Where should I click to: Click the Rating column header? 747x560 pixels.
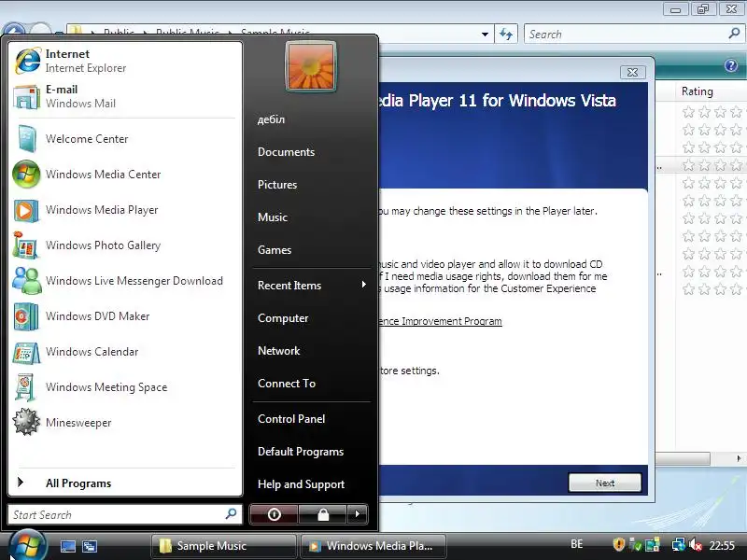coord(698,91)
